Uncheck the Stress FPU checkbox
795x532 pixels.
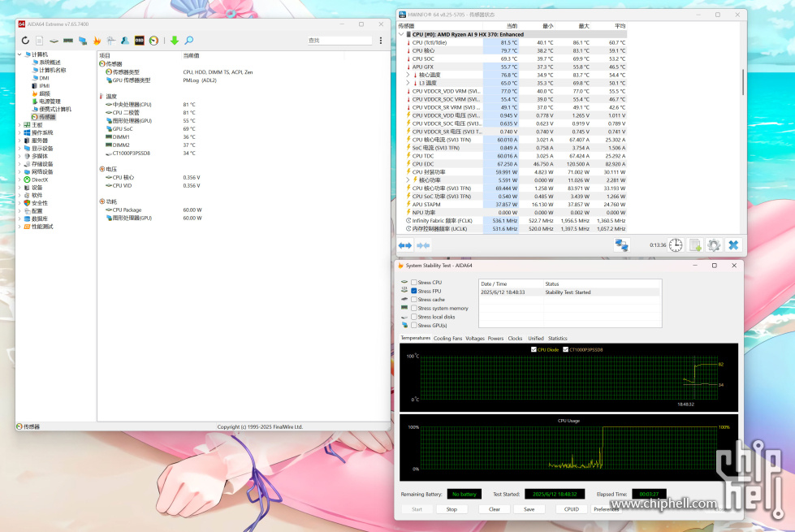414,291
